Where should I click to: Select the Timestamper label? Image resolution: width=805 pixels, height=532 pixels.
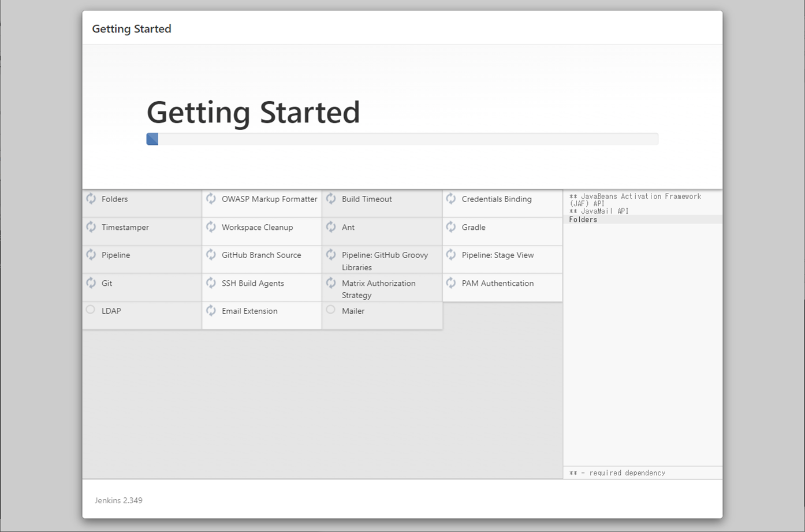tap(125, 228)
